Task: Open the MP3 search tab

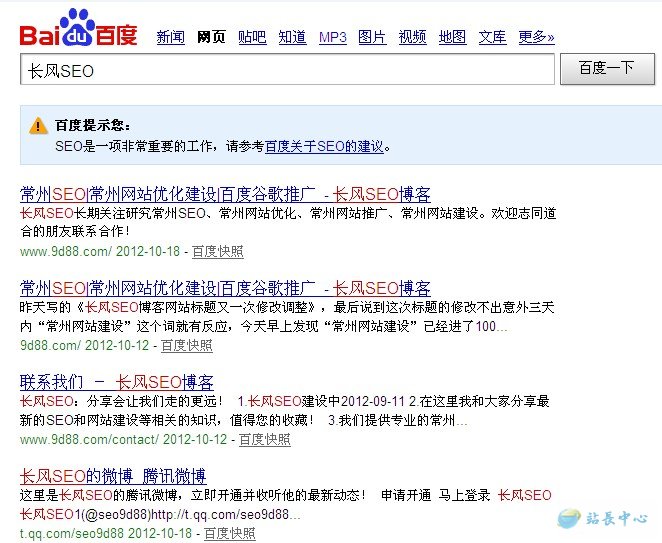Action: pyautogui.click(x=333, y=37)
